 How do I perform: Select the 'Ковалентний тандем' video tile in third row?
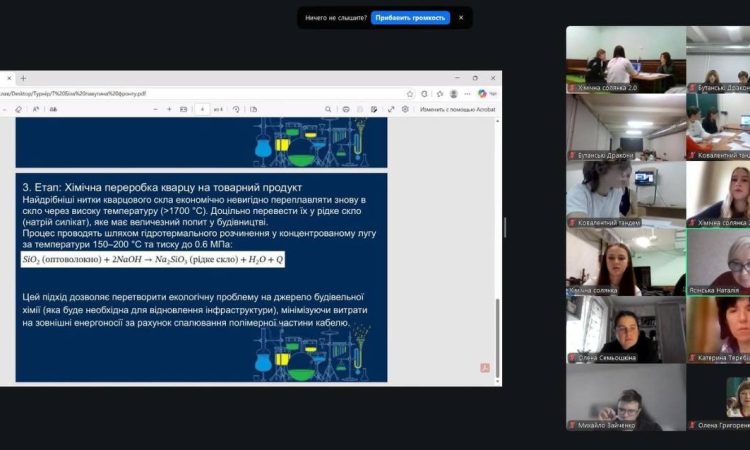pos(626,195)
